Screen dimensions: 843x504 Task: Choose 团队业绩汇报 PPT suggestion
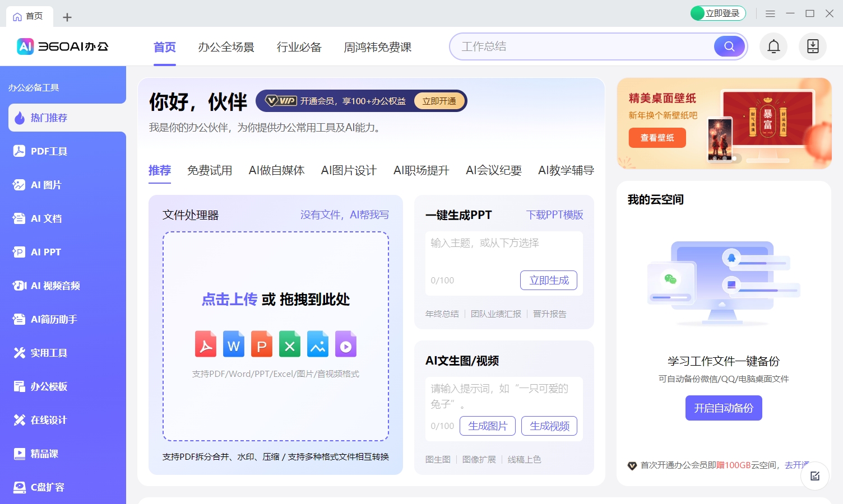coord(496,314)
